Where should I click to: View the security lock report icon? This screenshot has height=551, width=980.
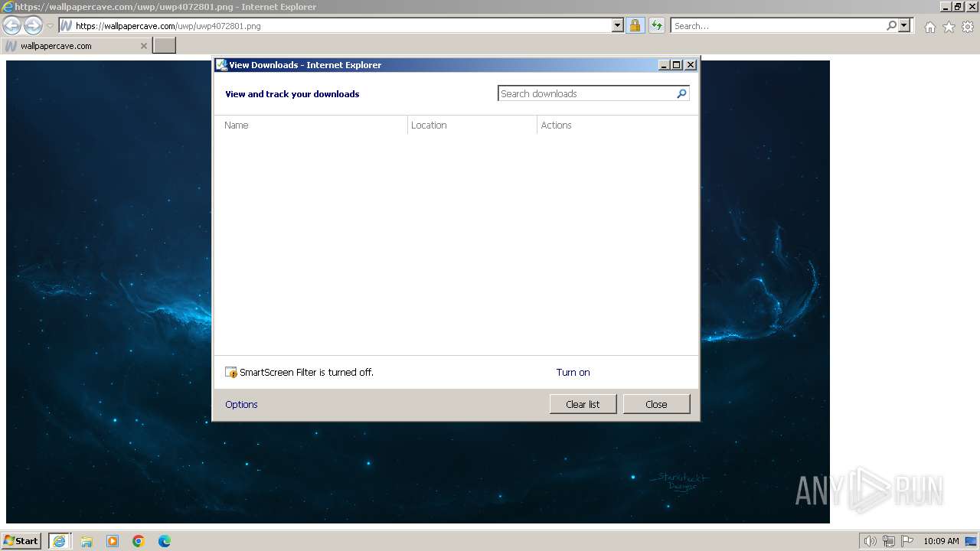point(635,25)
